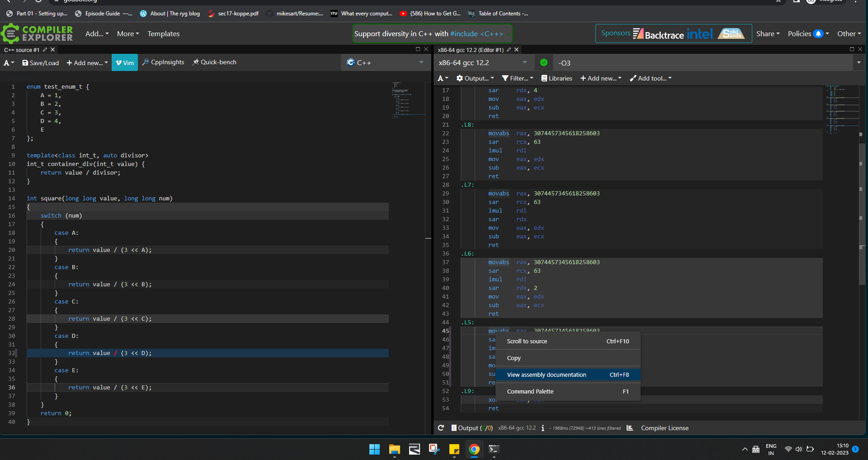This screenshot has height=460, width=868.
Task: Click the recompile refresh icon in status bar
Action: coord(441,427)
